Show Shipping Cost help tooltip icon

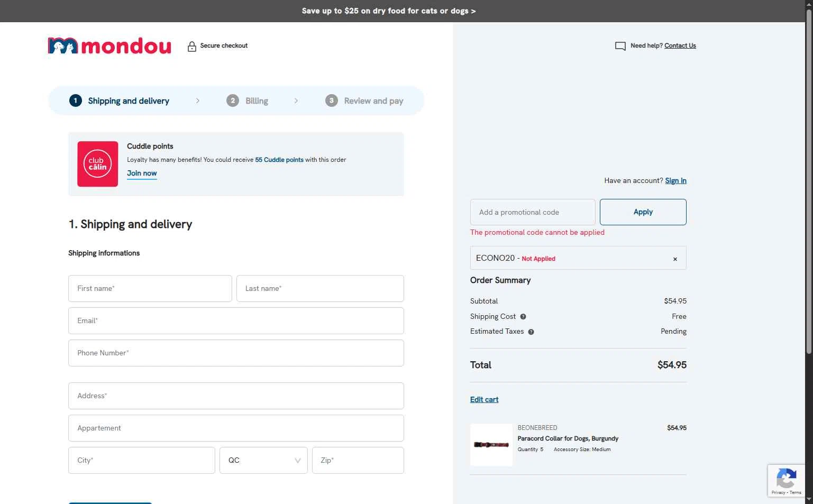coord(523,317)
